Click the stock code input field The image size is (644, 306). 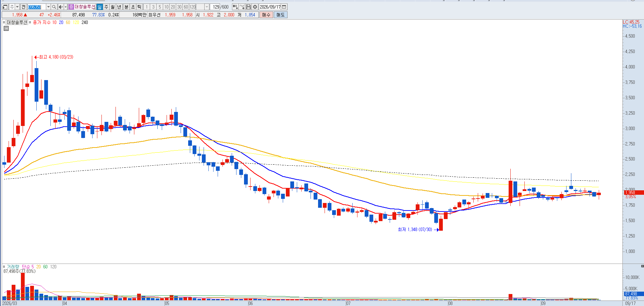pyautogui.click(x=36, y=7)
